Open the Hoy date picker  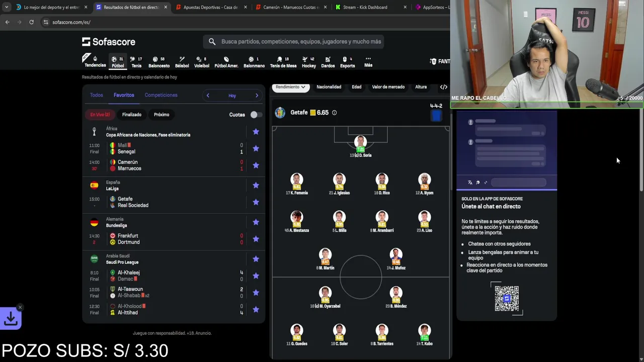pyautogui.click(x=232, y=96)
